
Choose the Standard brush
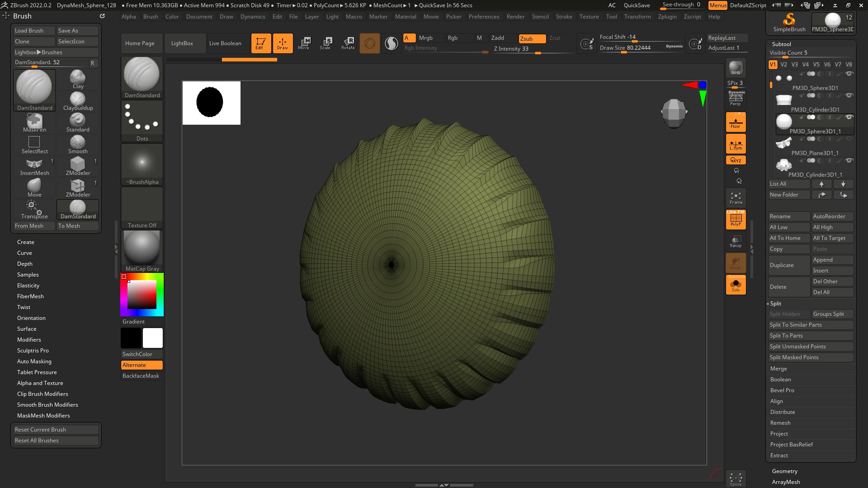(78, 122)
